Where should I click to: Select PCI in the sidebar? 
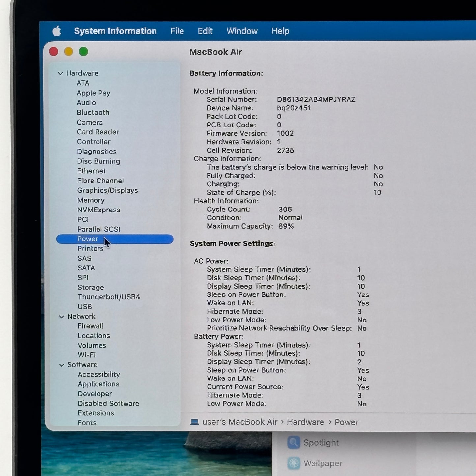click(x=83, y=219)
